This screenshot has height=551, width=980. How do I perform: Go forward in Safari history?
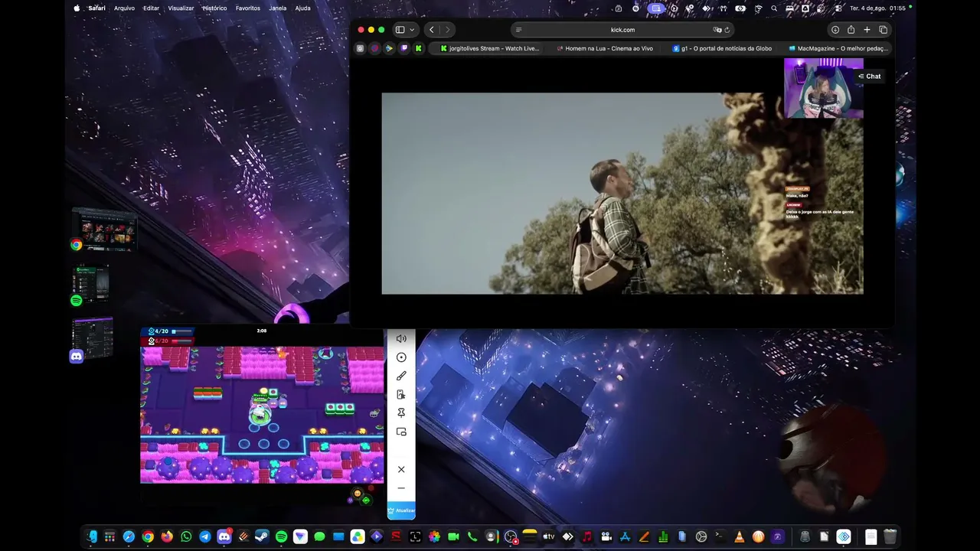point(448,30)
